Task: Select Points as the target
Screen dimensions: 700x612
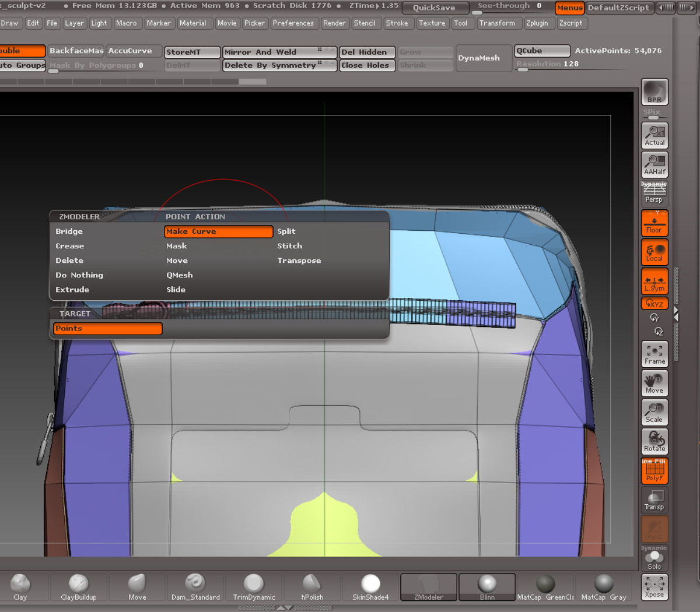Action: click(x=107, y=329)
